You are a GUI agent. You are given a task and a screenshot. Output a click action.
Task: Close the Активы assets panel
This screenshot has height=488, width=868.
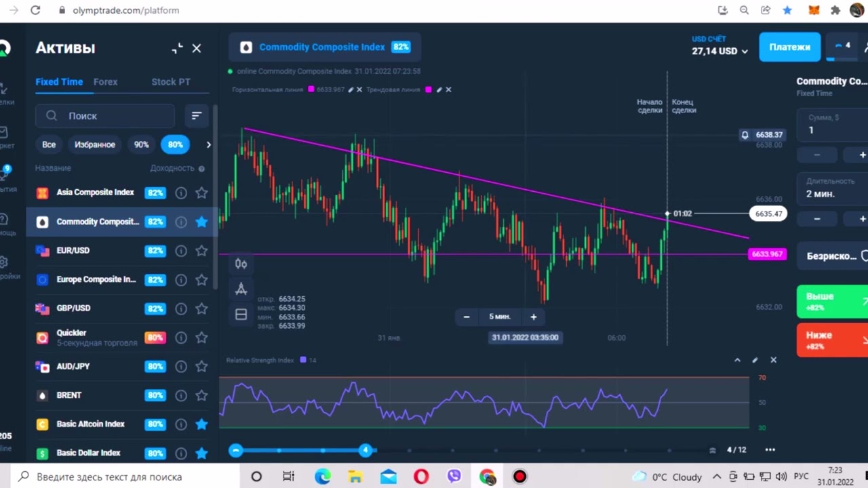pyautogui.click(x=197, y=48)
